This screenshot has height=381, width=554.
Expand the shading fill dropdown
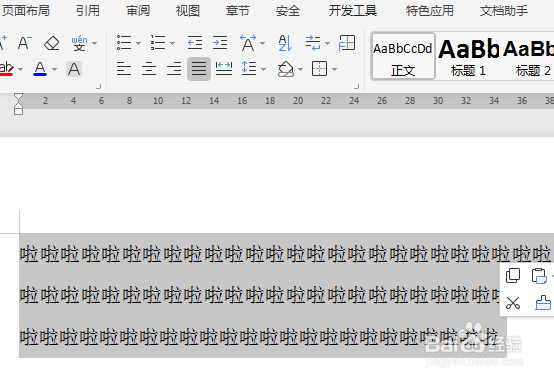pyautogui.click(x=300, y=69)
